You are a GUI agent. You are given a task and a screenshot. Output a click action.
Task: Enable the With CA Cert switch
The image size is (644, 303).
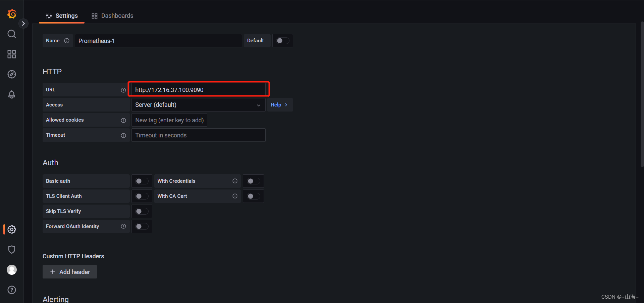254,196
